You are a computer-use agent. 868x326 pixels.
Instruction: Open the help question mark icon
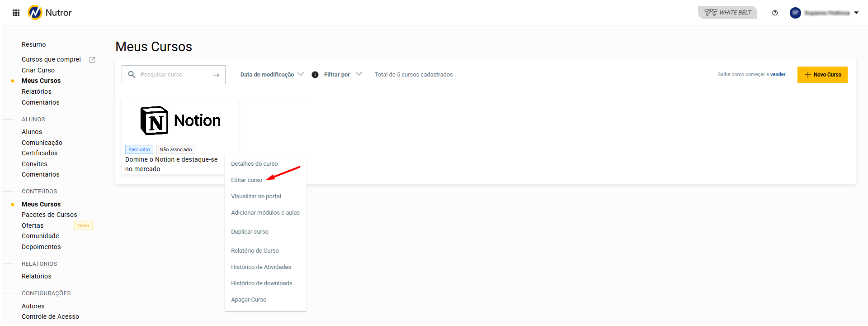[775, 13]
